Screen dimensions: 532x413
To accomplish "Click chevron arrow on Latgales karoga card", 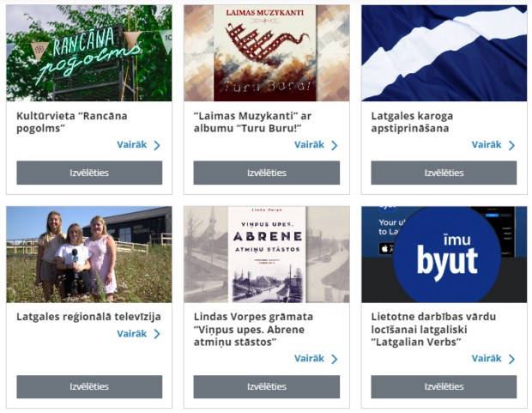I will (512, 145).
